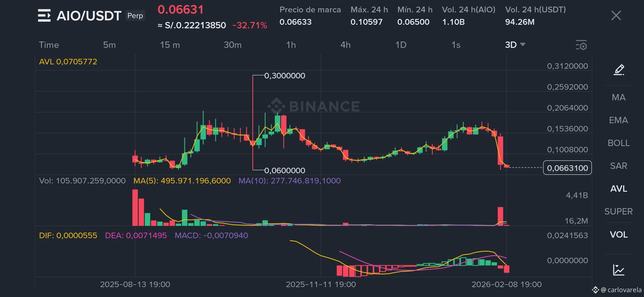Image resolution: width=644 pixels, height=297 pixels.
Task: Tap the DEA: 0,0071495 label
Action: point(136,235)
